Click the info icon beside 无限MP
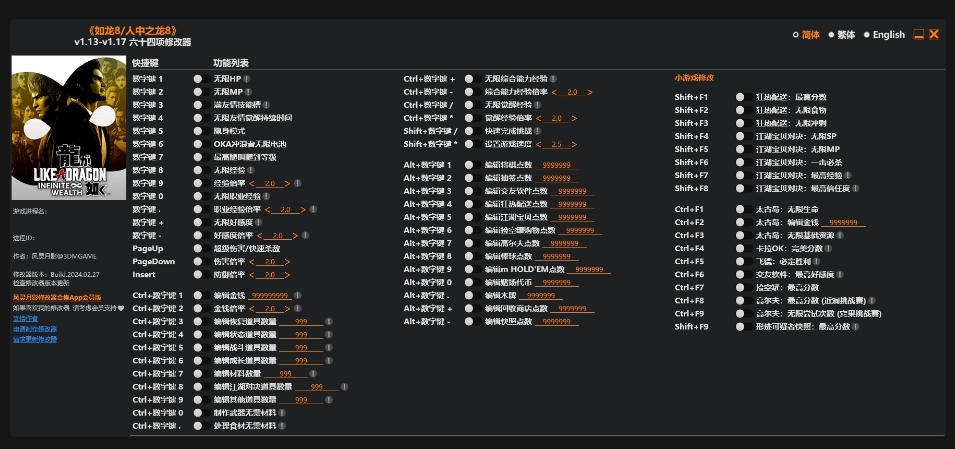Screen dimensions: 955x449 click(247, 92)
